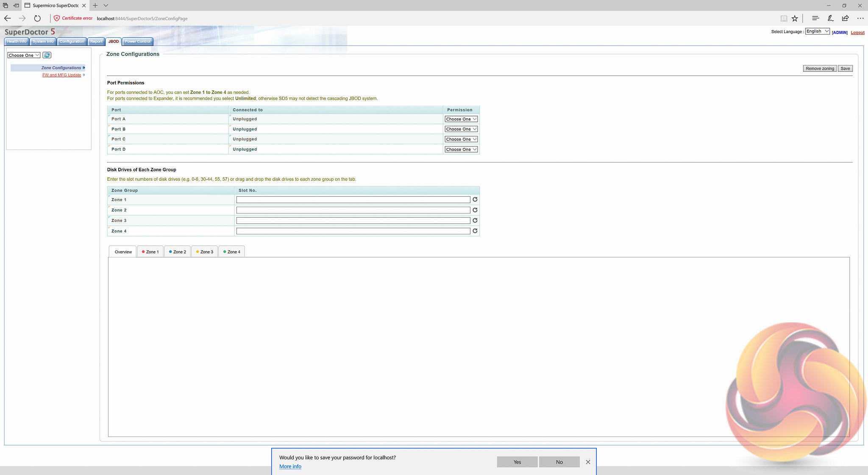
Task: Click the Remove zoning button
Action: coord(819,68)
